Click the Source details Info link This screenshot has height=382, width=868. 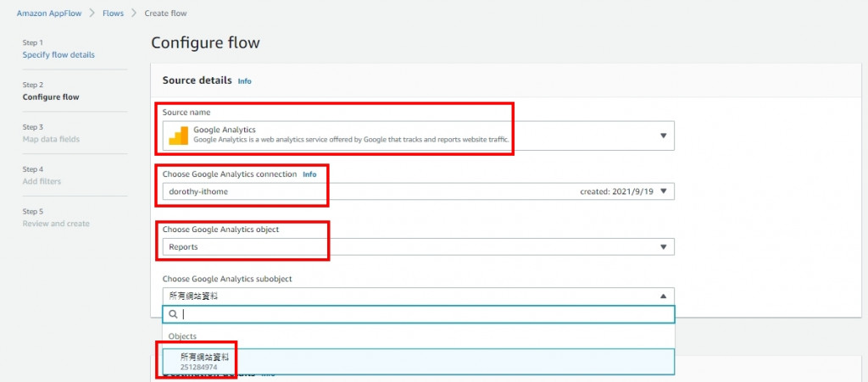[x=245, y=80]
